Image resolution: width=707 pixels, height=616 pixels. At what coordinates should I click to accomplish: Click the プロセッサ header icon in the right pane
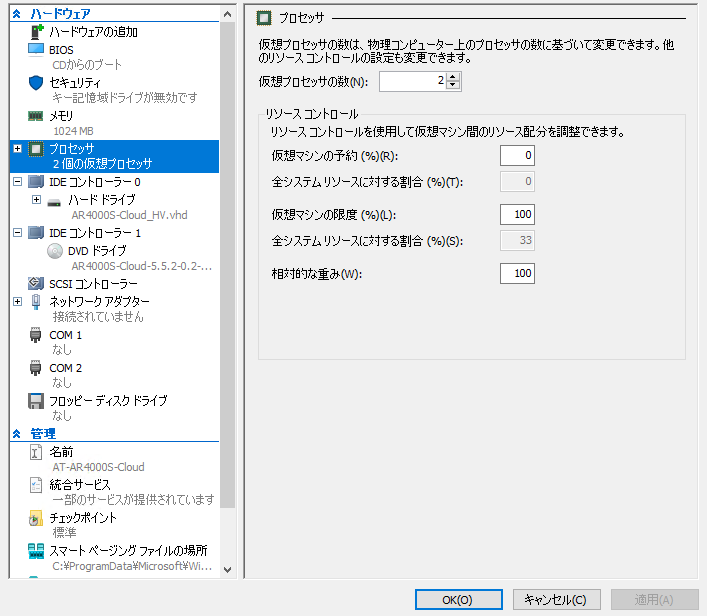pos(264,18)
